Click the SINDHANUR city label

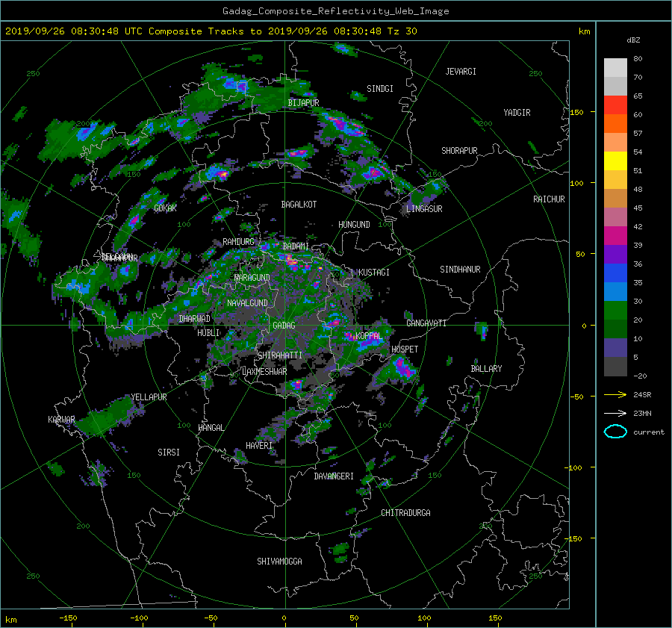(x=460, y=270)
